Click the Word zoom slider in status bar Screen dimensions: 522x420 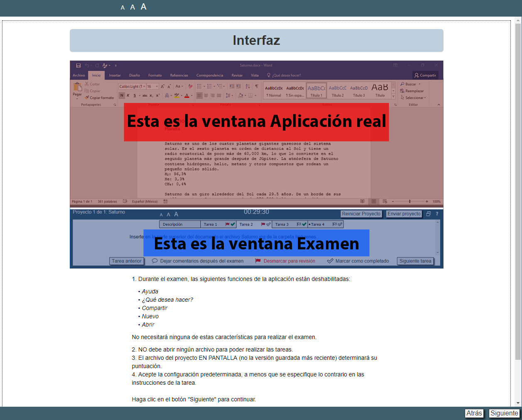(409, 202)
